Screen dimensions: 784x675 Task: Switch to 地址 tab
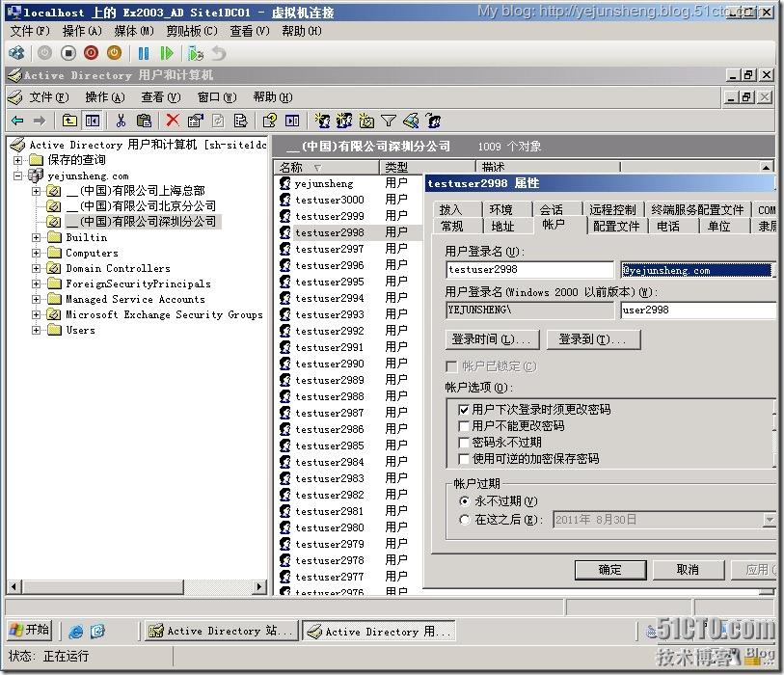pyautogui.click(x=502, y=227)
